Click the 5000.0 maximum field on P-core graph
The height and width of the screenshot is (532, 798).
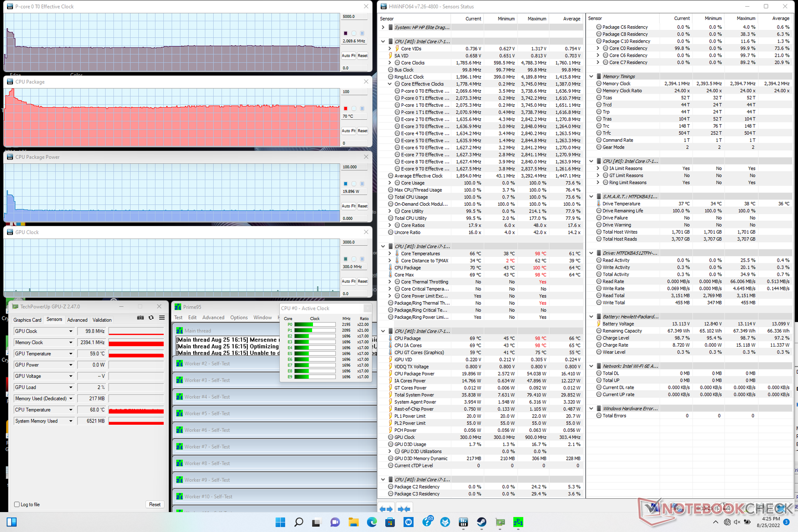(354, 16)
